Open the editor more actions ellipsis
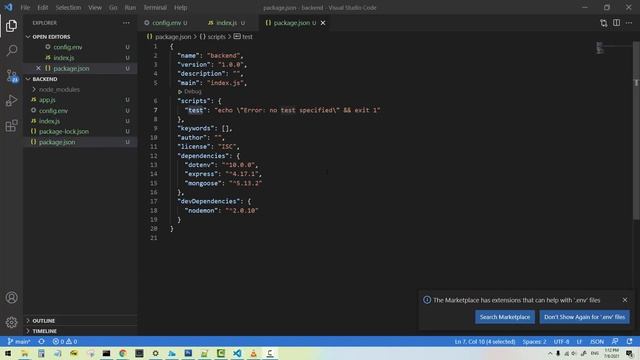The image size is (640, 360). pos(629,23)
